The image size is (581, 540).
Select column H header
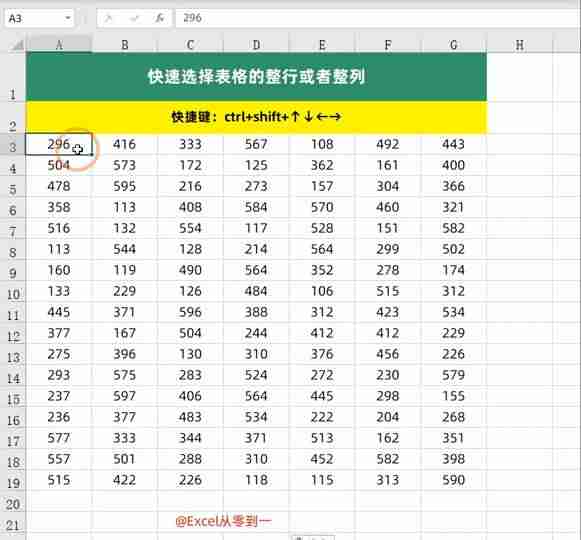(519, 45)
